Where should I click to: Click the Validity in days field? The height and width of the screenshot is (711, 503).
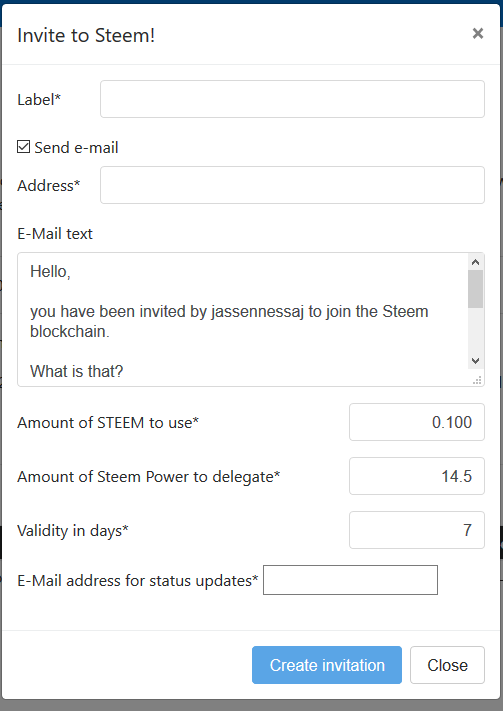[417, 530]
